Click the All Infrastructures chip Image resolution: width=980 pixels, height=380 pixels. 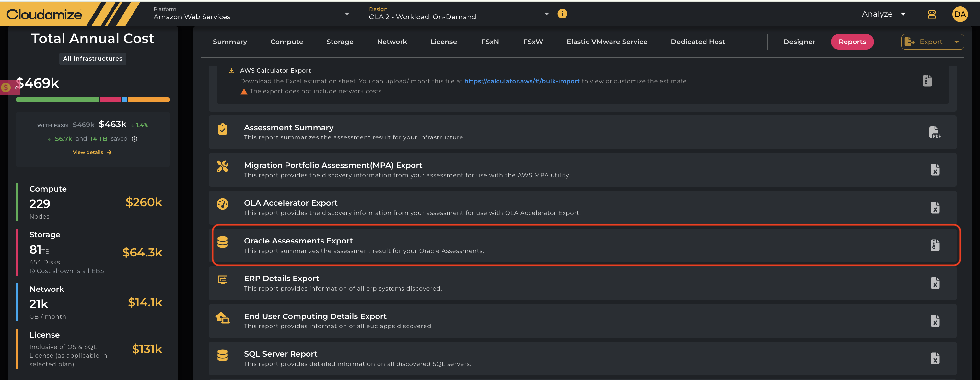tap(92, 59)
